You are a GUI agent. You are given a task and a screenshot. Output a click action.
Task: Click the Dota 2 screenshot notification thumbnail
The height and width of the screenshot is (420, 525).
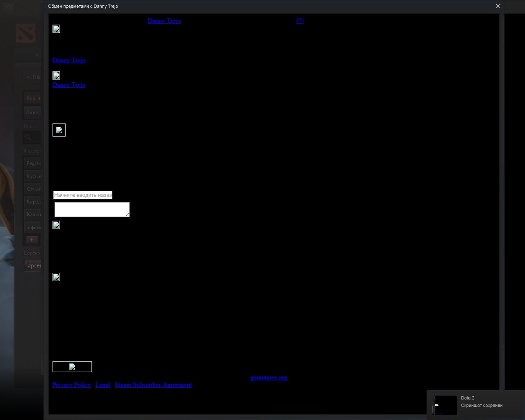click(x=445, y=405)
